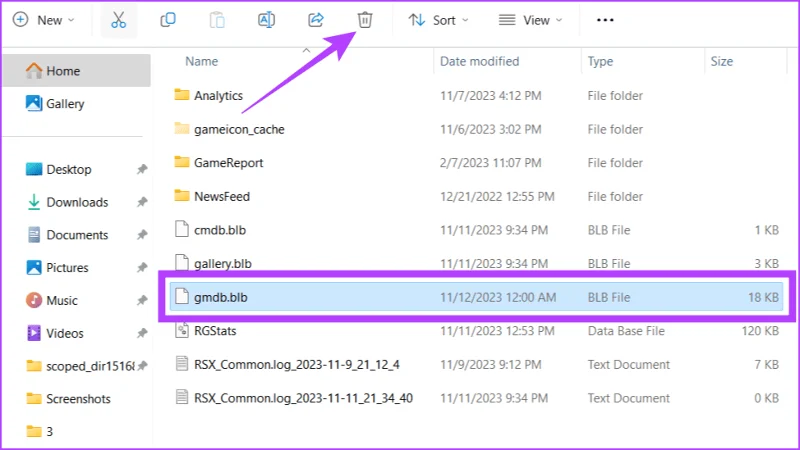Open Documents in quick access
The height and width of the screenshot is (450, 800).
(67, 235)
